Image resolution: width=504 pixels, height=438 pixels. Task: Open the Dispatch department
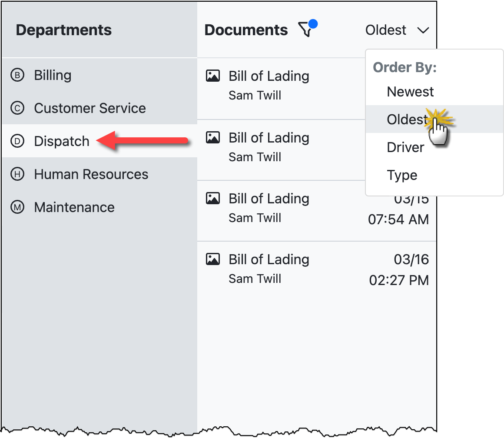pos(62,141)
